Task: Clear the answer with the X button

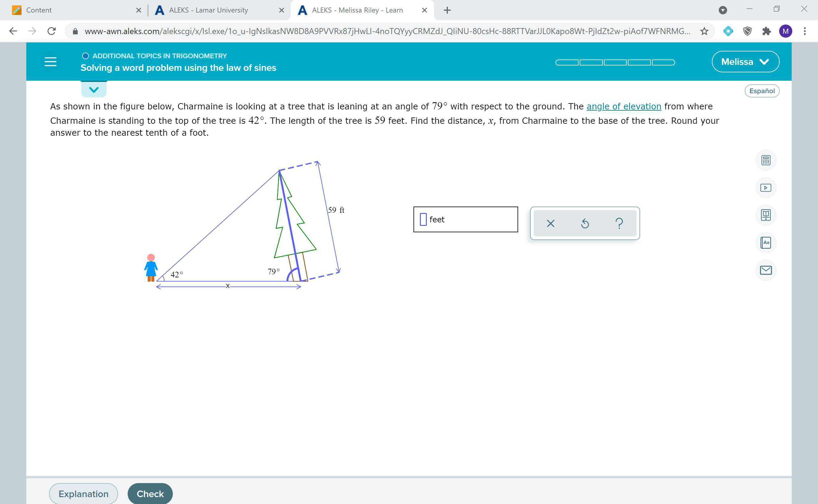Action: pyautogui.click(x=551, y=223)
